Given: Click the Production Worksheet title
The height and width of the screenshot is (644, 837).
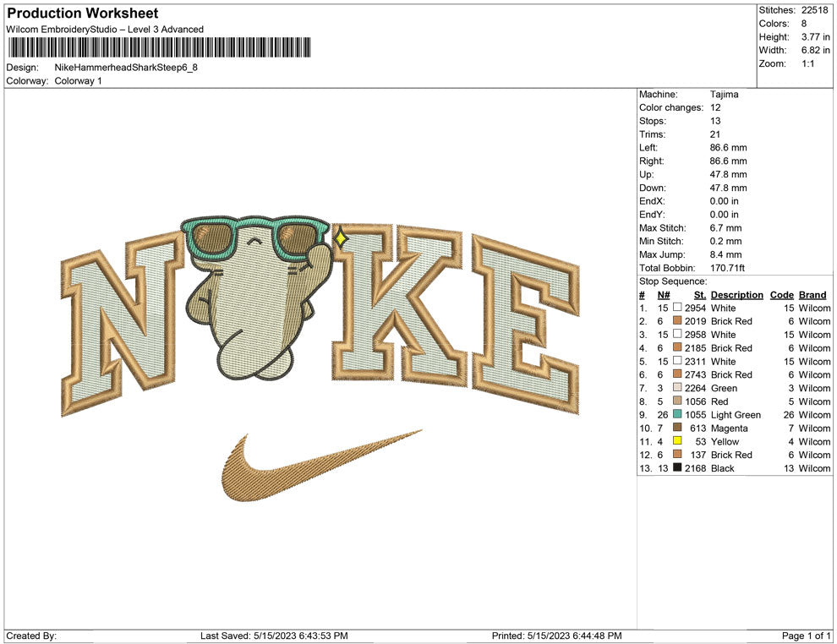Looking at the screenshot, I should click(x=82, y=14).
